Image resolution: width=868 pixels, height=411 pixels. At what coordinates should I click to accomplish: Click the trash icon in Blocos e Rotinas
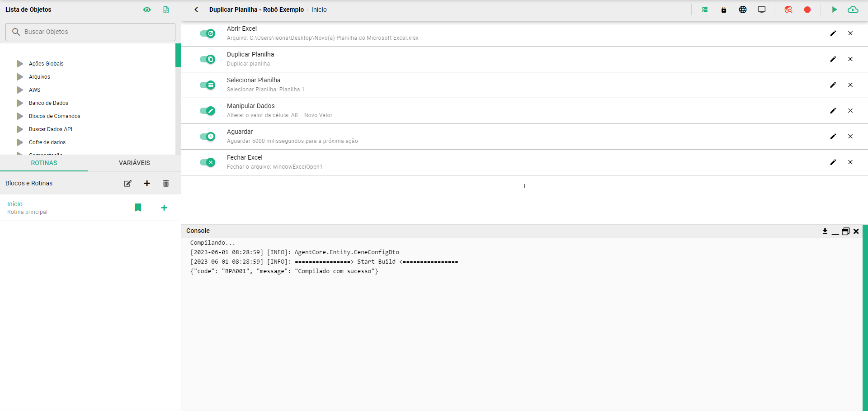pyautogui.click(x=166, y=183)
